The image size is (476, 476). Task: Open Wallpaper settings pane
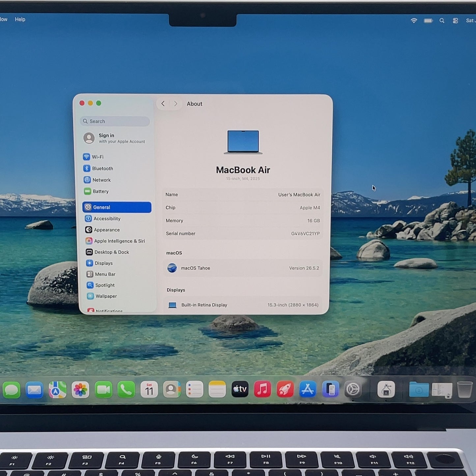coord(102,296)
